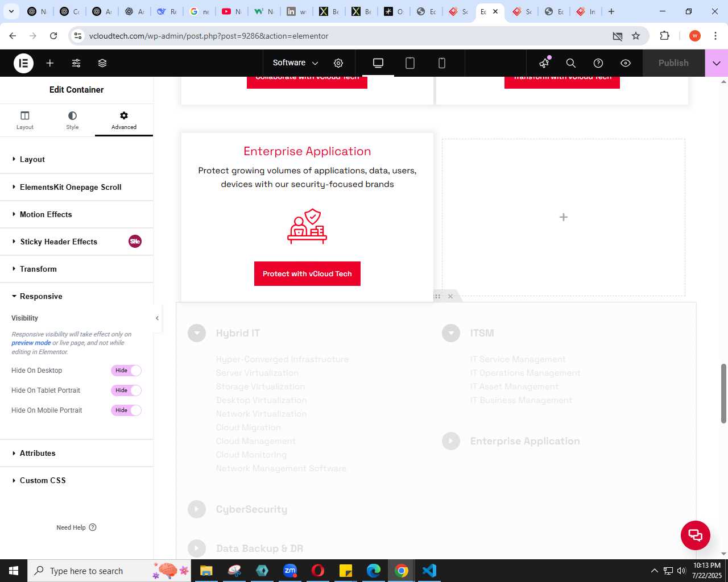This screenshot has height=582, width=728.
Task: Open site settings sliders icon
Action: point(76,63)
